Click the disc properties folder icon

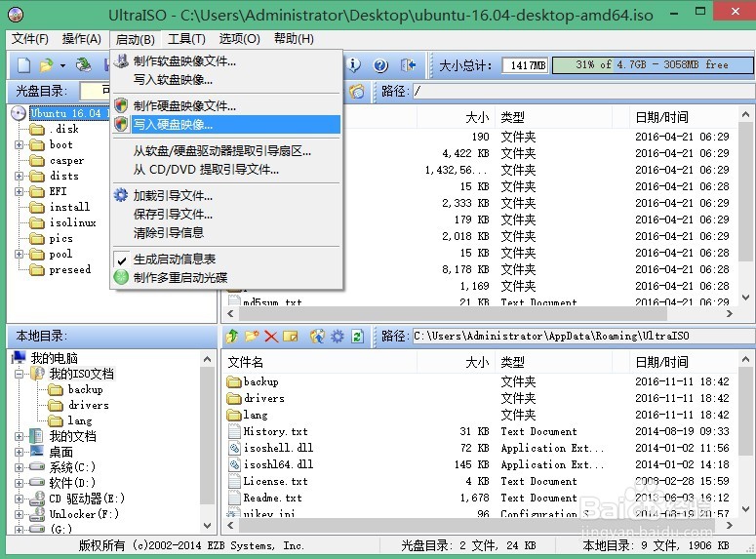[x=357, y=91]
